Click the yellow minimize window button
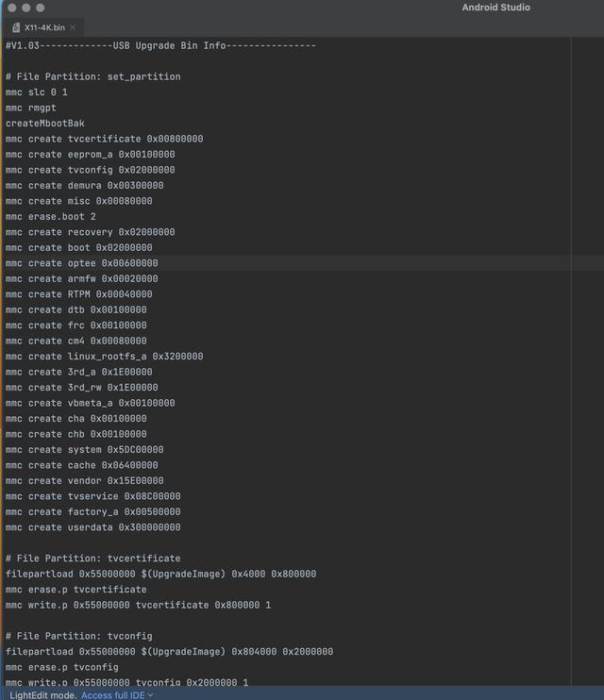604x700 pixels. [x=25, y=8]
